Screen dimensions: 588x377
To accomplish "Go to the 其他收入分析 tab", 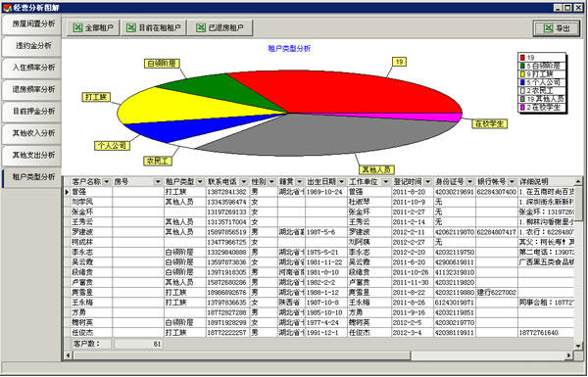I will coord(31,133).
